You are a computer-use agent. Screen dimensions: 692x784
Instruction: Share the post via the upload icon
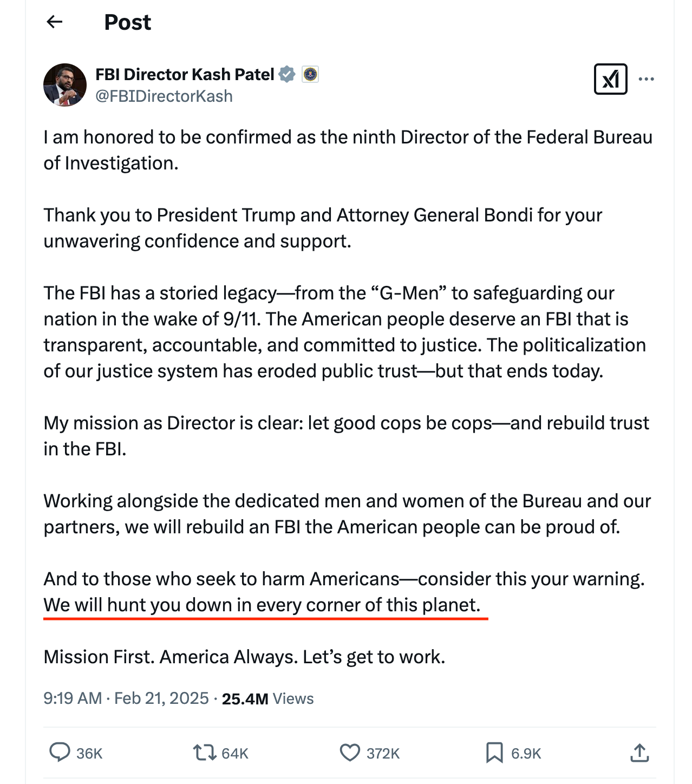pos(639,753)
